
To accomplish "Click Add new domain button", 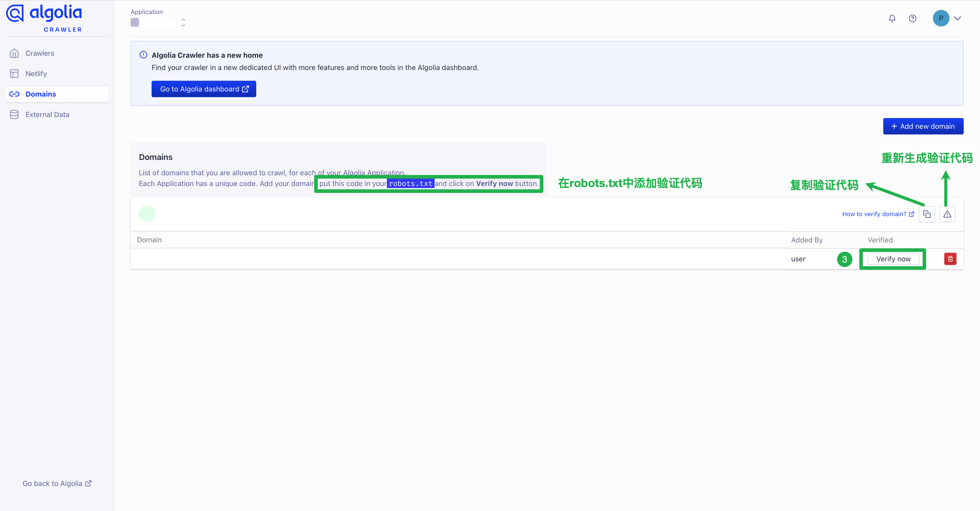I will [x=923, y=126].
